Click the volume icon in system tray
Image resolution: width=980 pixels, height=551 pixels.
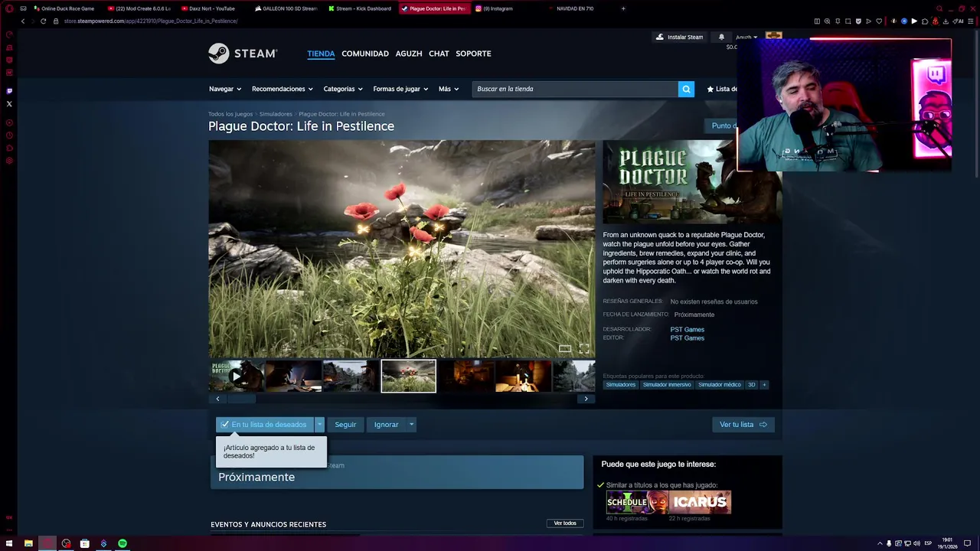pyautogui.click(x=916, y=543)
